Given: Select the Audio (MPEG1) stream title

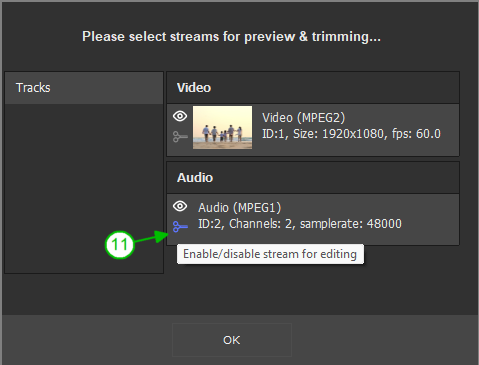Looking at the screenshot, I should point(239,208).
